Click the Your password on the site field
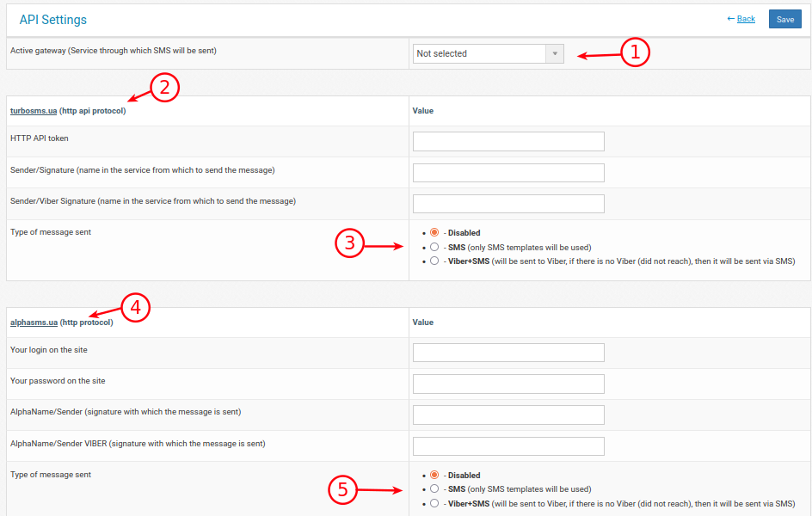Screen dimensions: 812x516 (508, 384)
